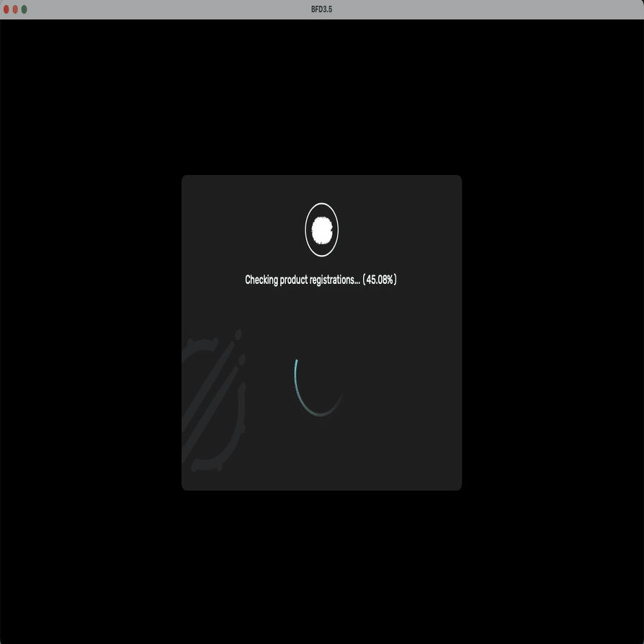Click the BFD3.5 window title

point(321,9)
